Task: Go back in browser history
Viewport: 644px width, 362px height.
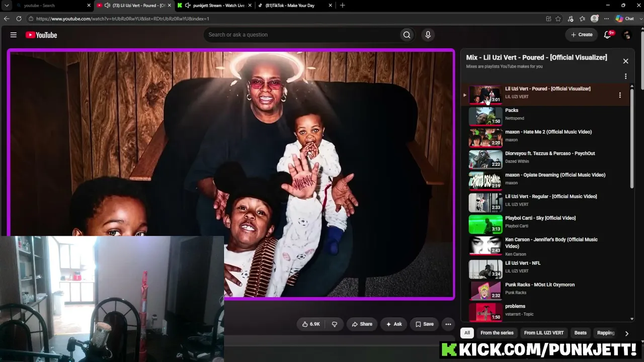Action: pyautogui.click(x=7, y=19)
